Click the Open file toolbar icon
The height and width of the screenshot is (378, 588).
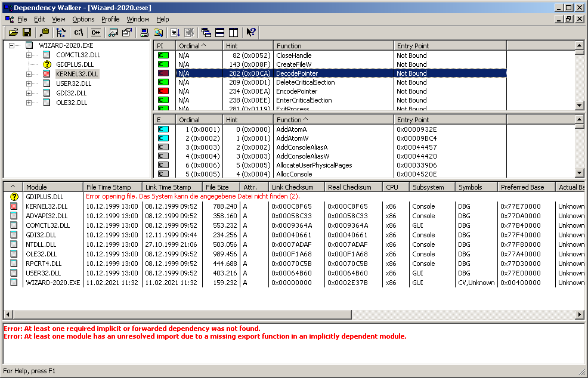pos(12,32)
